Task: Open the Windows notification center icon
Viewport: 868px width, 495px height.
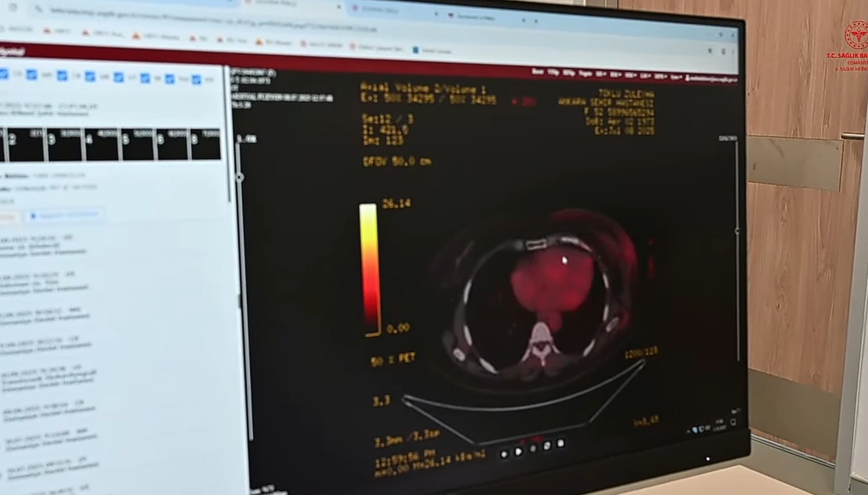Action: point(733,422)
